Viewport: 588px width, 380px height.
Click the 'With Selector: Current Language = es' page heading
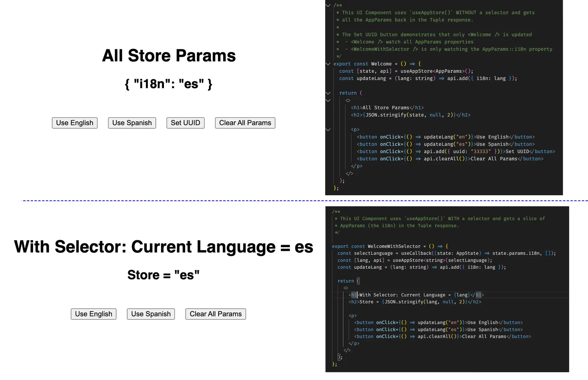[x=164, y=246]
